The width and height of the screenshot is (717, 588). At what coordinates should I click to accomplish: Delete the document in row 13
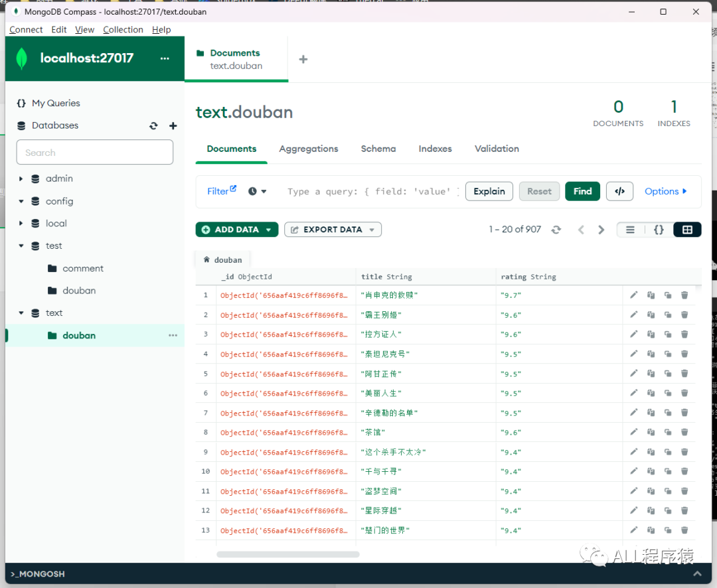(684, 530)
